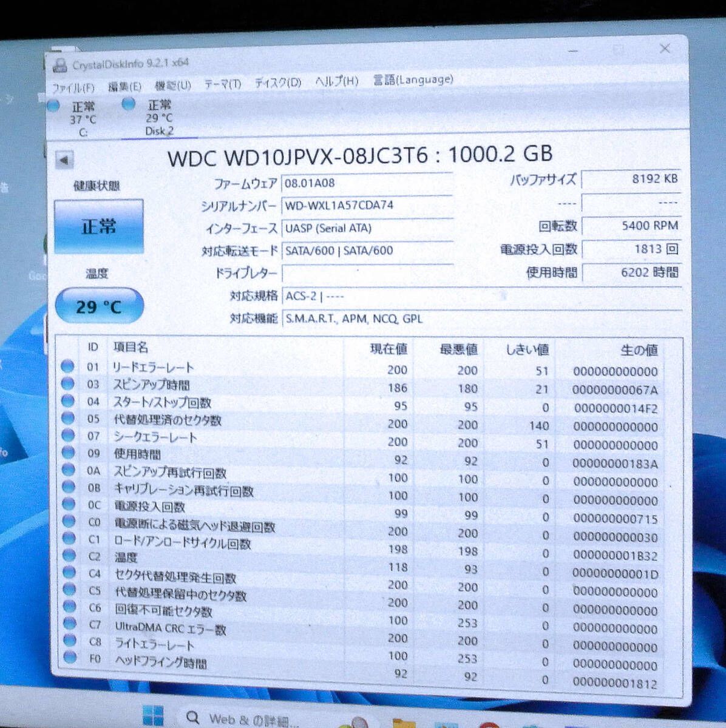Click raw value 000000001B32
This screenshot has width=726, height=728.
point(615,556)
